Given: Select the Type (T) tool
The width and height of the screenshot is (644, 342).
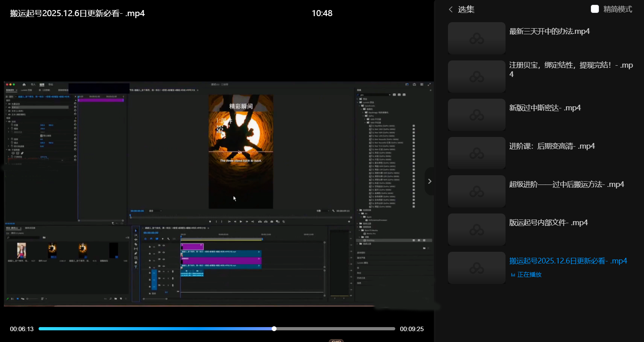Looking at the screenshot, I should coord(136,267).
